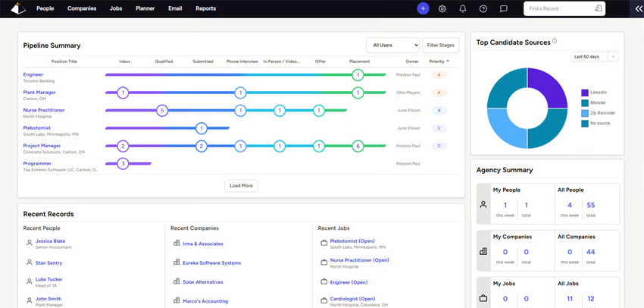The height and width of the screenshot is (308, 644).
Task: Open the settings gear icon
Action: [x=442, y=8]
